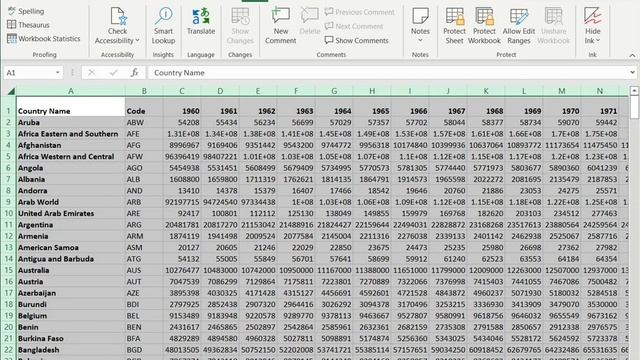Click Show Changes button

click(240, 26)
